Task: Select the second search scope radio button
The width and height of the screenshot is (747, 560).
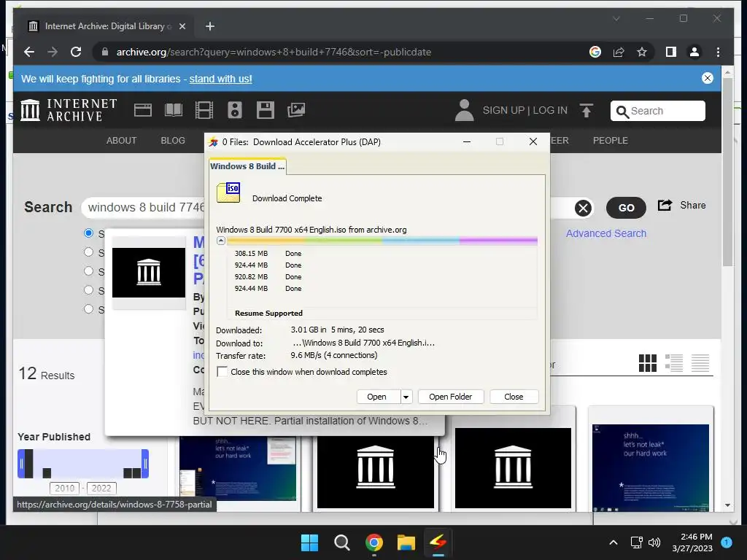Action: coord(88,252)
